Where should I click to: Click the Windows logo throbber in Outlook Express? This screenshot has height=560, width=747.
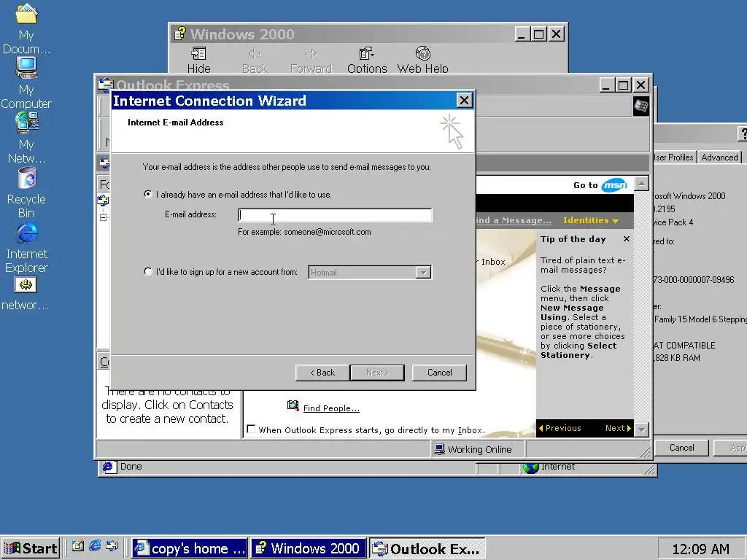pyautogui.click(x=640, y=106)
